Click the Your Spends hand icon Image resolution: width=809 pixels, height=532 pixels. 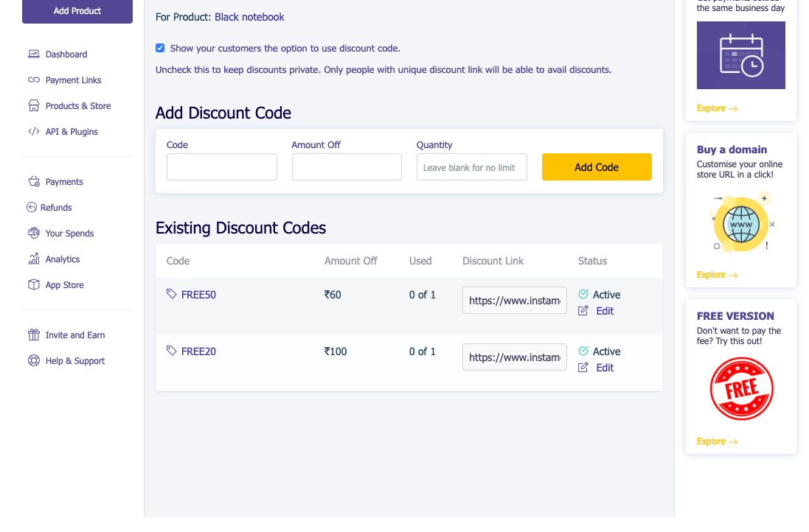[x=33, y=233]
